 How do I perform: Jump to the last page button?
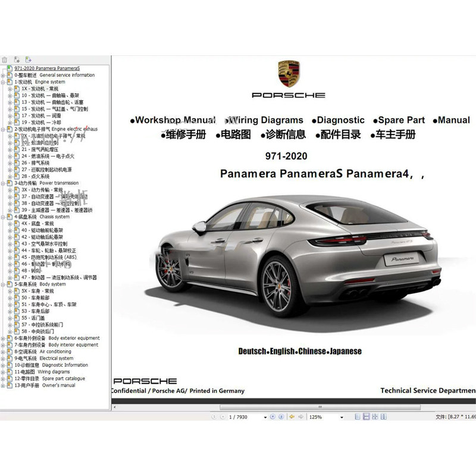pyautogui.click(x=281, y=417)
